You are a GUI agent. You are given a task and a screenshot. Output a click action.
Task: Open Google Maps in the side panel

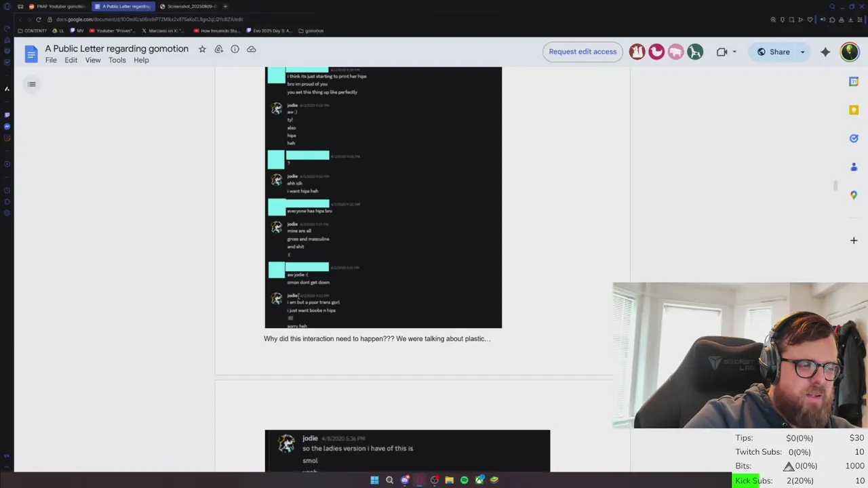[854, 195]
